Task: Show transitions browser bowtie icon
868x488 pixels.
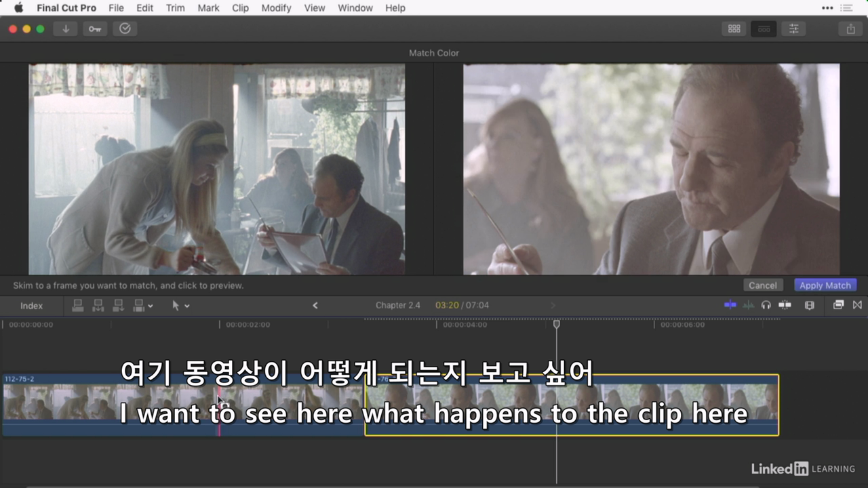Action: click(x=857, y=305)
